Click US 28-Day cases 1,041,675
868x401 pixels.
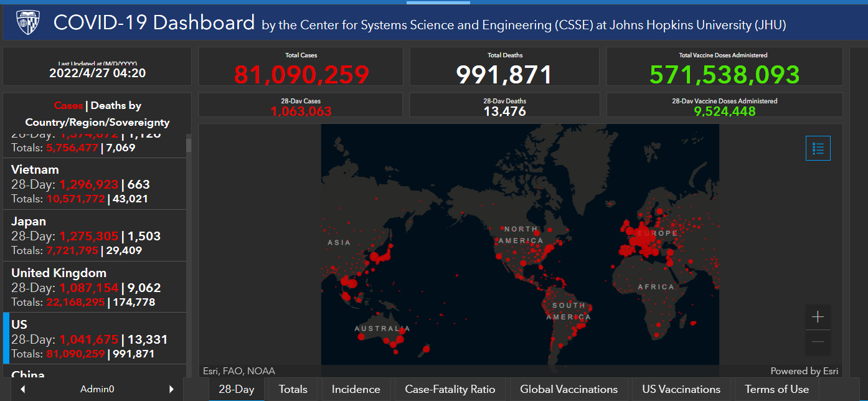click(89, 339)
